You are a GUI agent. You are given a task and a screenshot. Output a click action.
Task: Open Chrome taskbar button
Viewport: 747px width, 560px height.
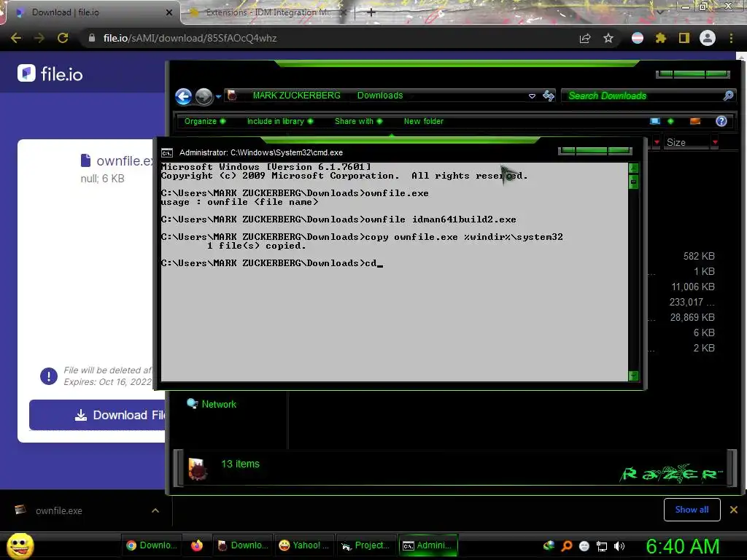coord(152,545)
